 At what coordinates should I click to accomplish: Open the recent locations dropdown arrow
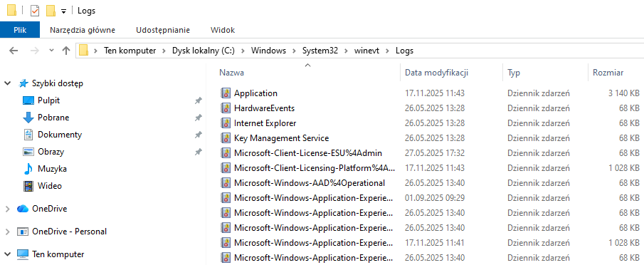(51, 51)
